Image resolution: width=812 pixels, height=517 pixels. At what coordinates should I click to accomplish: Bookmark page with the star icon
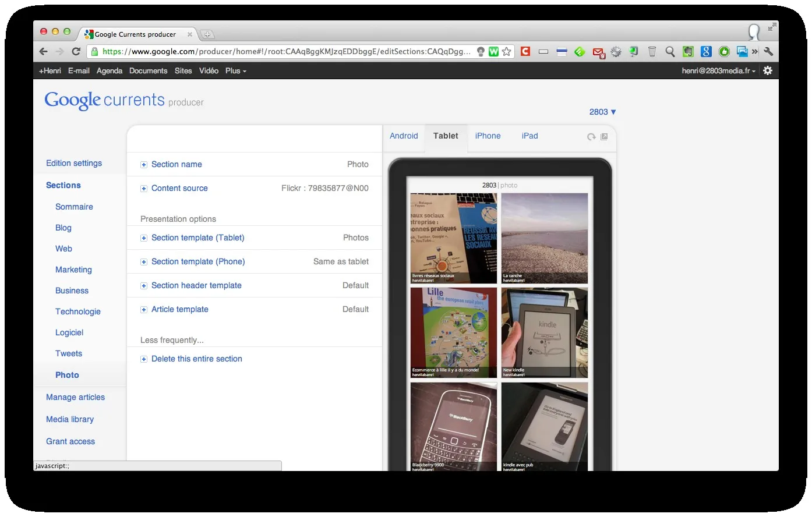click(507, 51)
